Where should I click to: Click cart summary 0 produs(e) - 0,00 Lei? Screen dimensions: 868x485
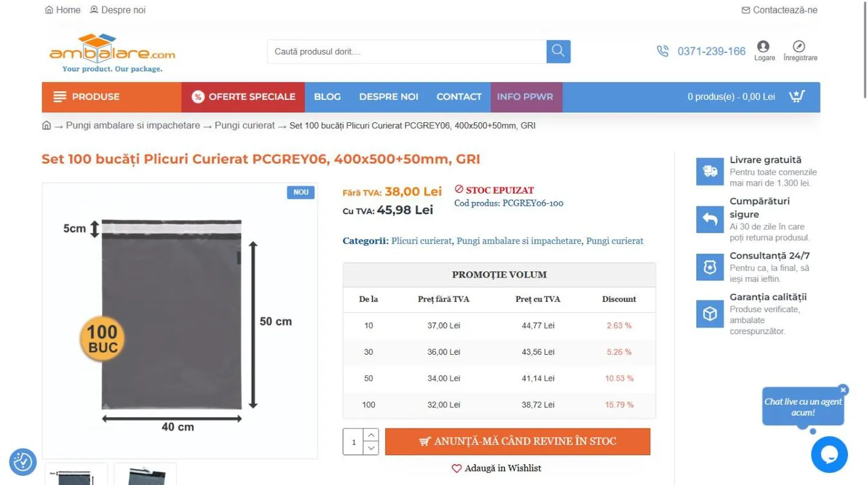(x=731, y=96)
